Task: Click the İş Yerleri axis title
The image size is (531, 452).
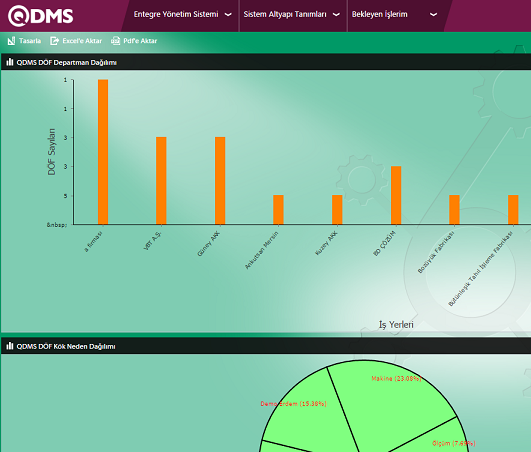Action: [396, 324]
